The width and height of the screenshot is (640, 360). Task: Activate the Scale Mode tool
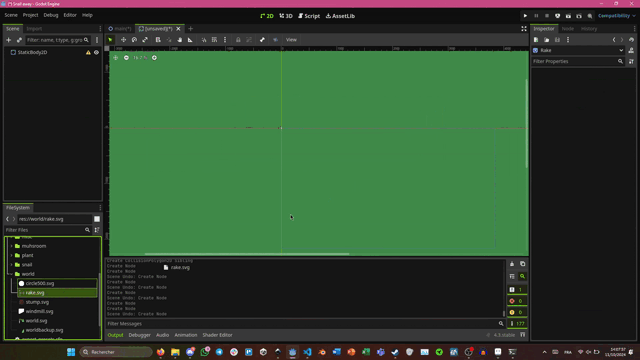[x=145, y=40]
